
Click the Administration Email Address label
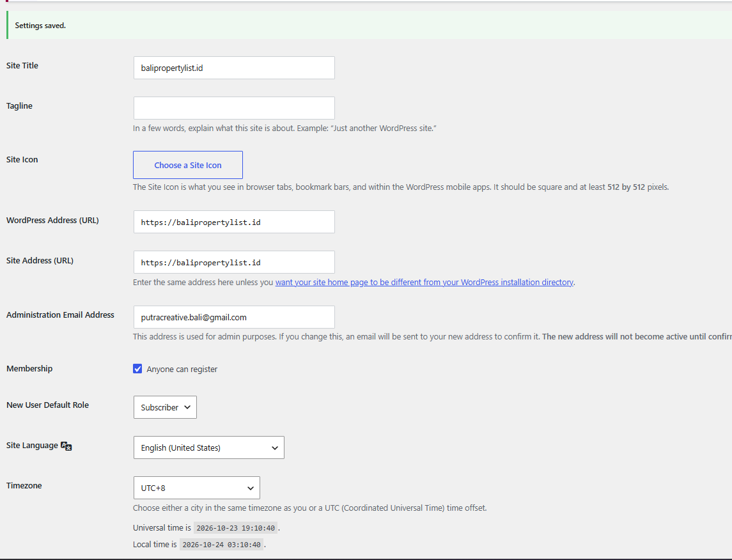click(60, 315)
